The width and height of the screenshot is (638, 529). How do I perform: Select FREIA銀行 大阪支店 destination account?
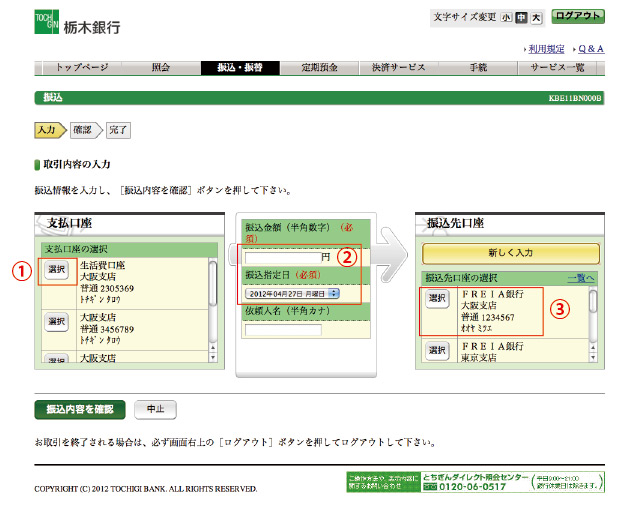(x=437, y=298)
